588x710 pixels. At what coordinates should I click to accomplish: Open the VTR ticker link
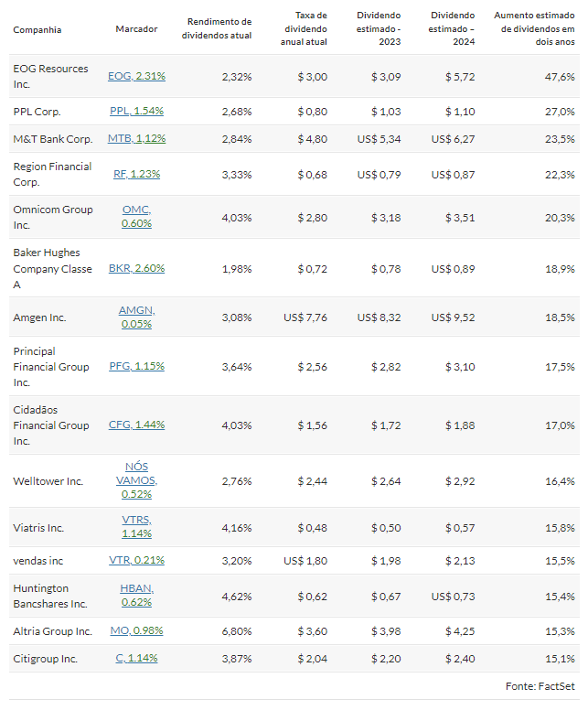click(136, 560)
